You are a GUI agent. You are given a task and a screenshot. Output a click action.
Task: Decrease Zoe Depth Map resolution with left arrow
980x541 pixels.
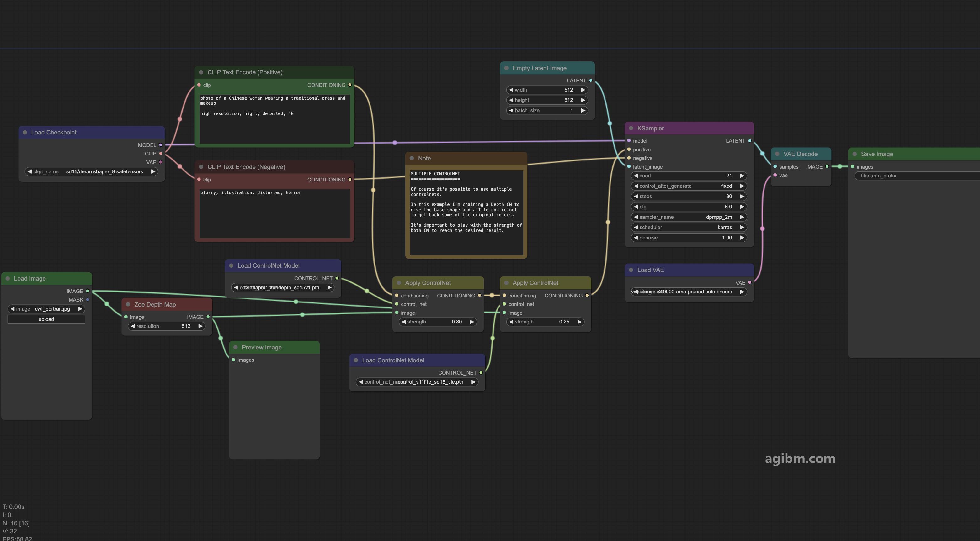pos(132,326)
